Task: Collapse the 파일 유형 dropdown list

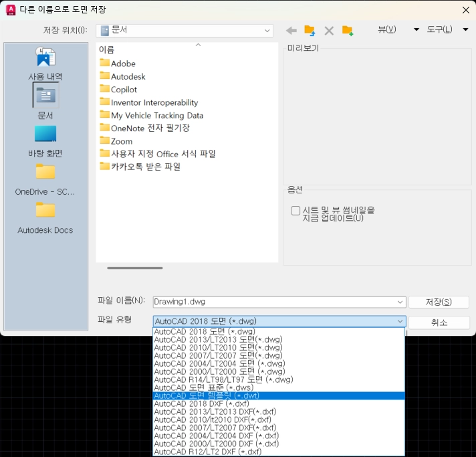Action: coord(400,321)
